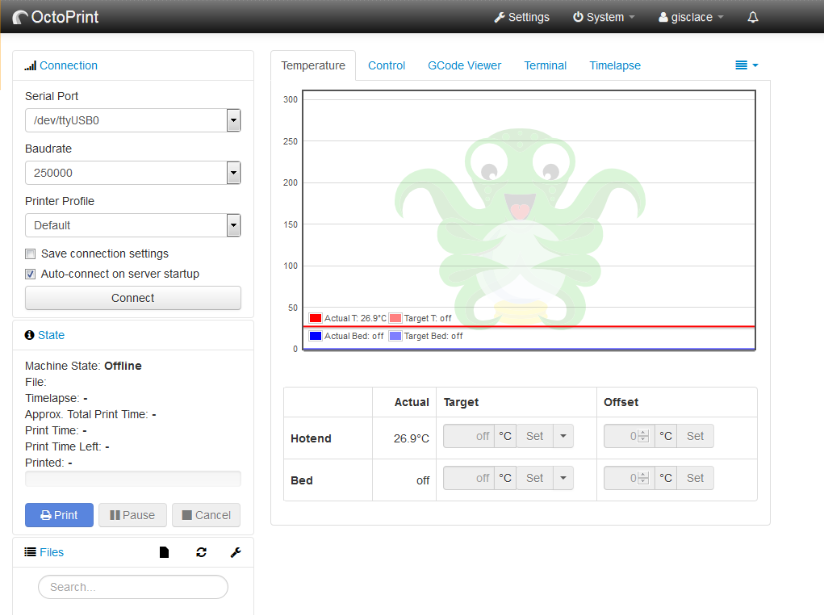Open Settings via the wrench
Viewport: 824px width, 615px height.
521,17
